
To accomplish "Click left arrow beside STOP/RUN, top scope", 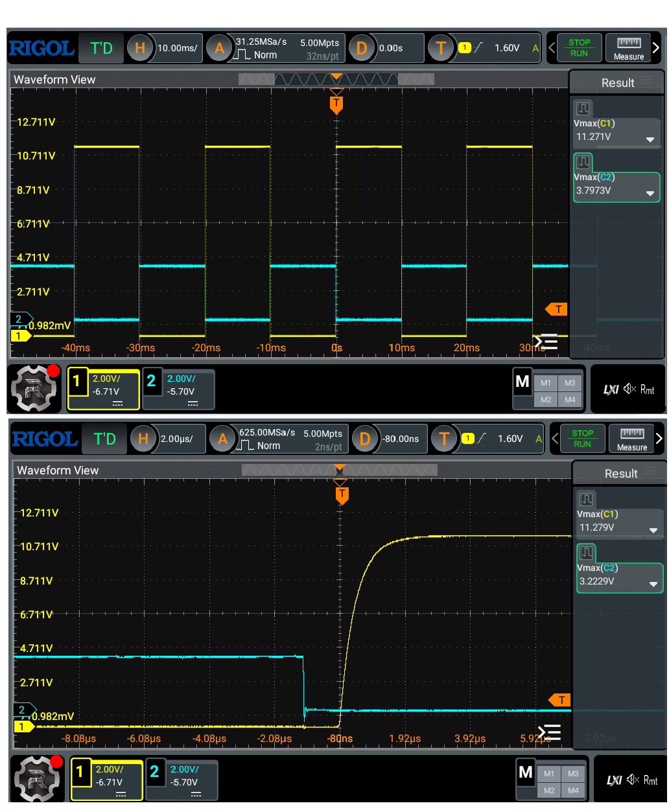I will (552, 48).
